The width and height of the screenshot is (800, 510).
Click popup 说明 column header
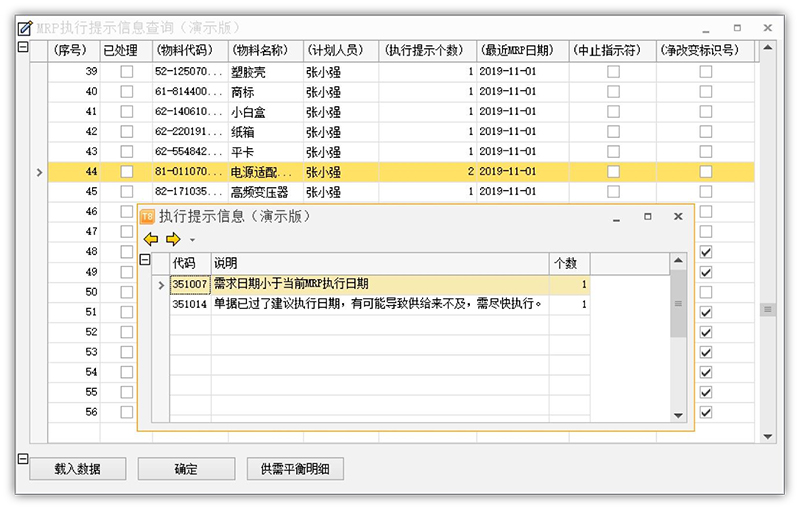click(380, 263)
